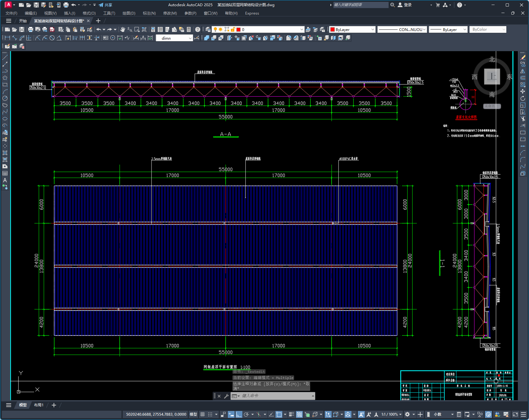Open the Linear dimension tool

[x=7, y=38]
